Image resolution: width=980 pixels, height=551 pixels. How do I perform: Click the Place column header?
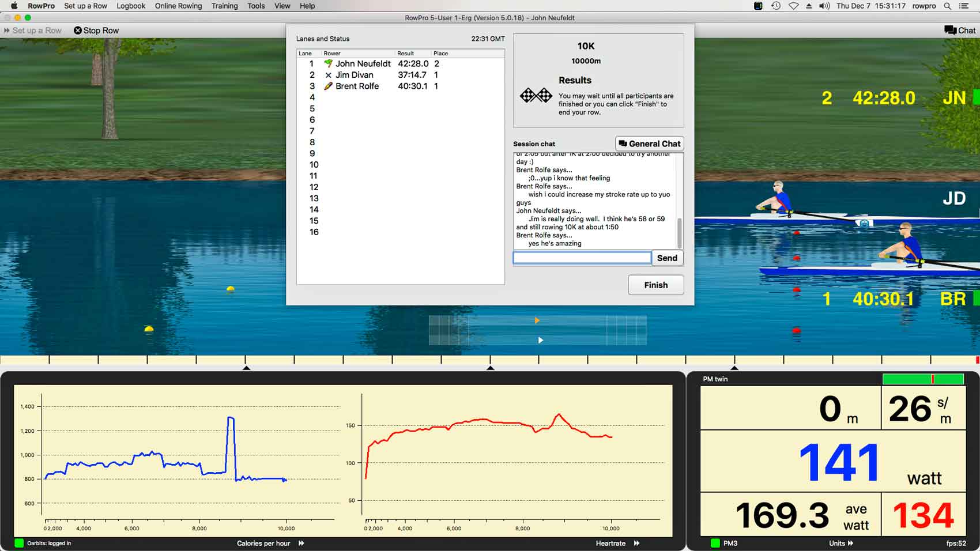point(468,53)
